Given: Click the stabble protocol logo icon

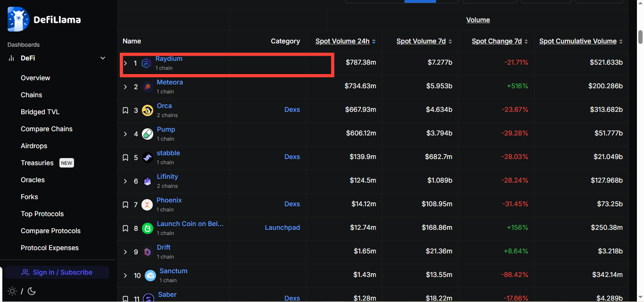Looking at the screenshot, I should [147, 158].
